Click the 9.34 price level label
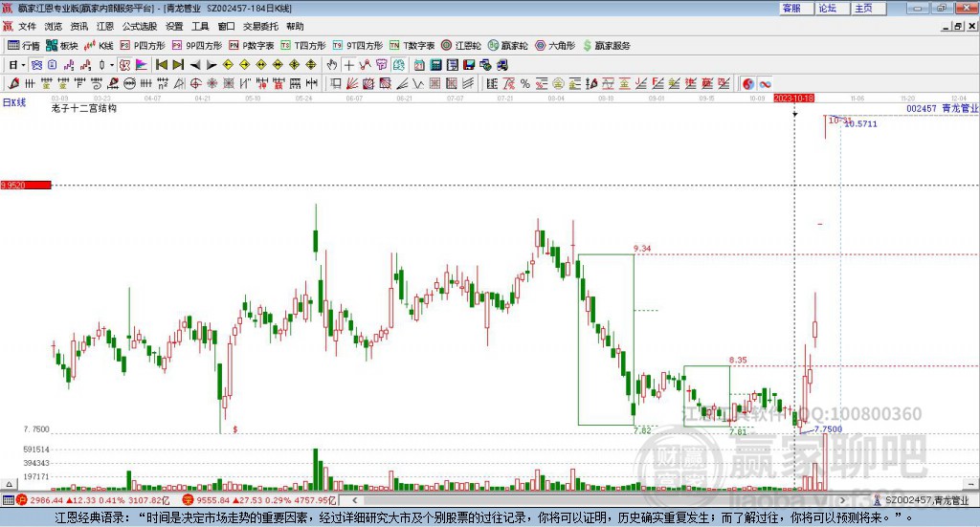The height and width of the screenshot is (527, 980). pyautogui.click(x=642, y=249)
